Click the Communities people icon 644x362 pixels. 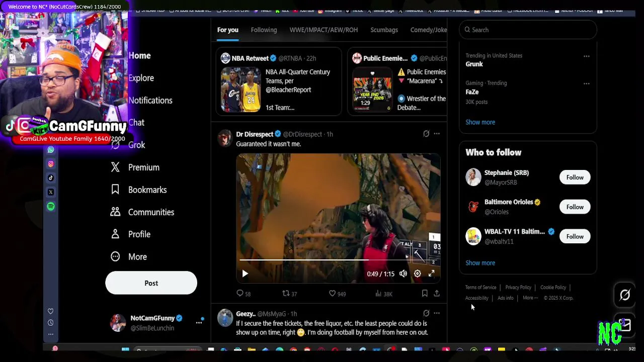pyautogui.click(x=115, y=212)
